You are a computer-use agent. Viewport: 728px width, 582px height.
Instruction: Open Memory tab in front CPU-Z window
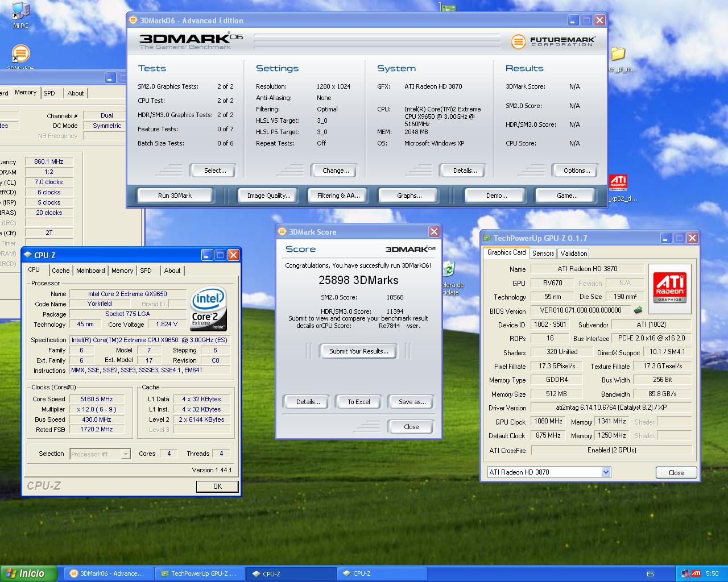tap(122, 271)
